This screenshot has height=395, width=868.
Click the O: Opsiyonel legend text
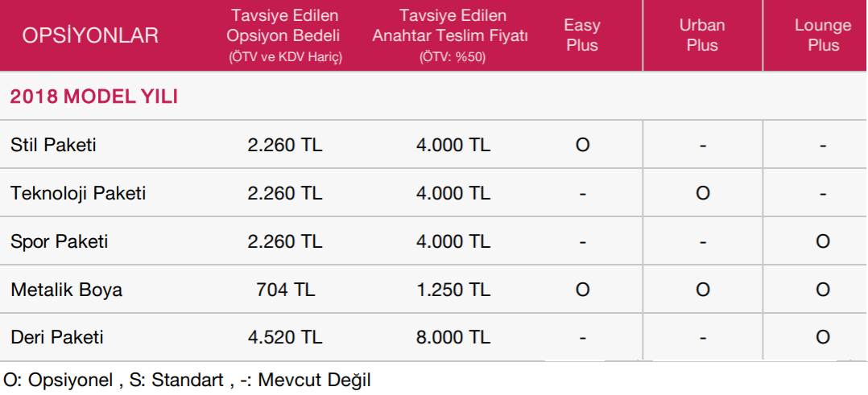pyautogui.click(x=60, y=381)
